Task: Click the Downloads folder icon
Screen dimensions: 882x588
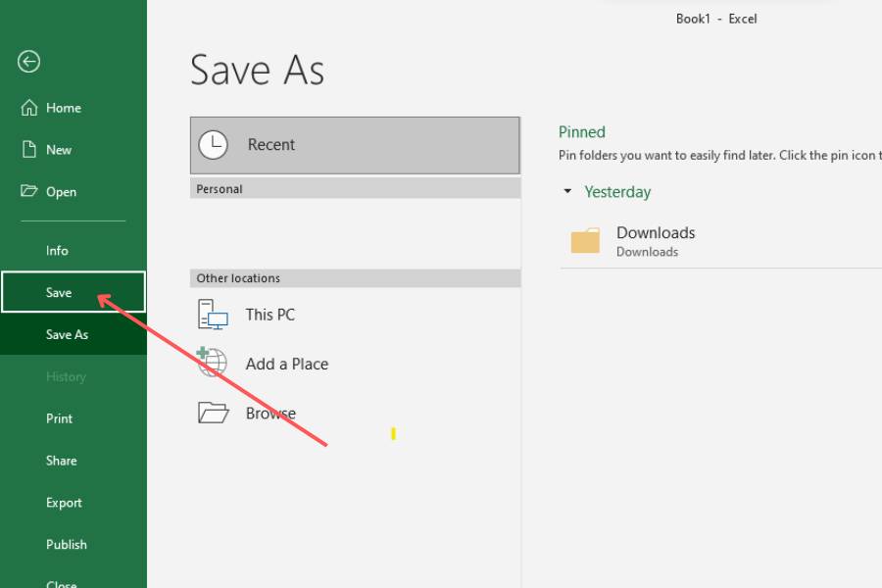Action: (585, 240)
